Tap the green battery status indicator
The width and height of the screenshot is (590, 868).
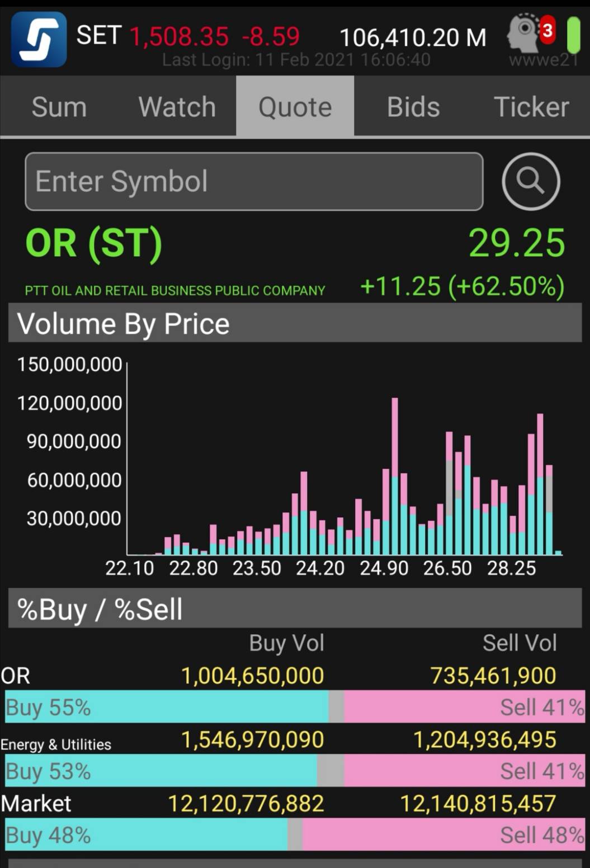pyautogui.click(x=574, y=35)
